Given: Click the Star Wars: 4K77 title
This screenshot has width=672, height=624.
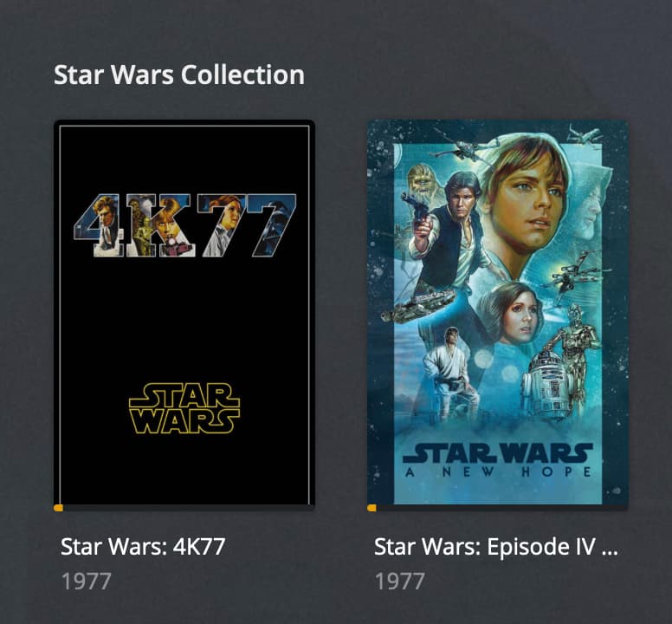Looking at the screenshot, I should click(x=143, y=547).
